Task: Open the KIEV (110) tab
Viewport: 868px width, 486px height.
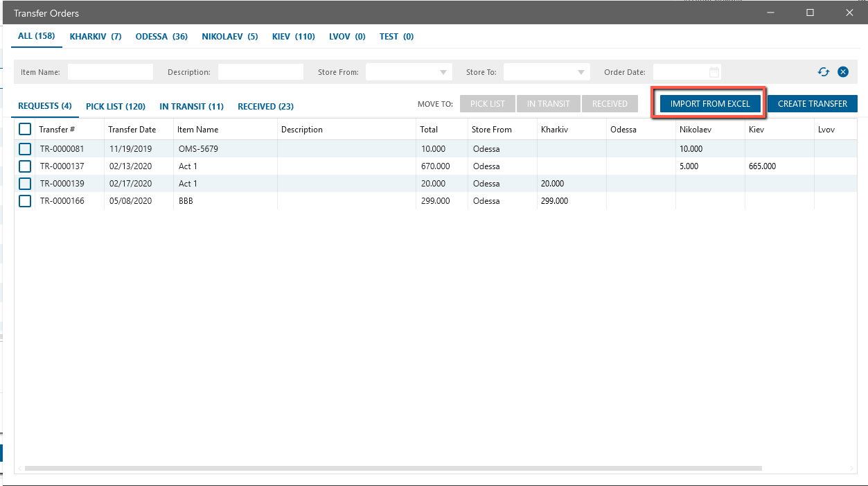Action: click(294, 37)
